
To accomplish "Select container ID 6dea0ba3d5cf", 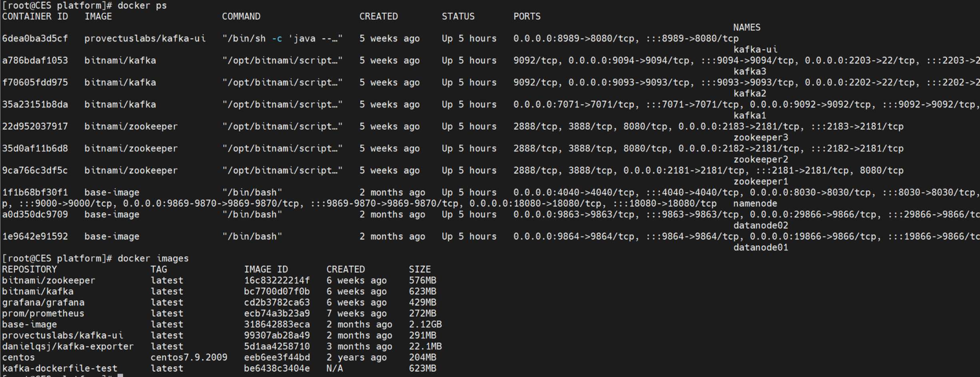I will 35,38.
